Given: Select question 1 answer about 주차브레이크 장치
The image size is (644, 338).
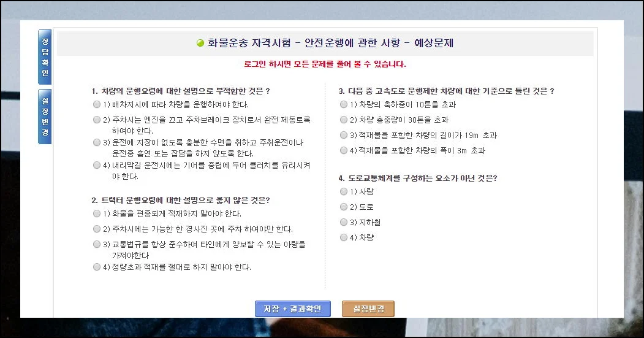Looking at the screenshot, I should coord(97,120).
